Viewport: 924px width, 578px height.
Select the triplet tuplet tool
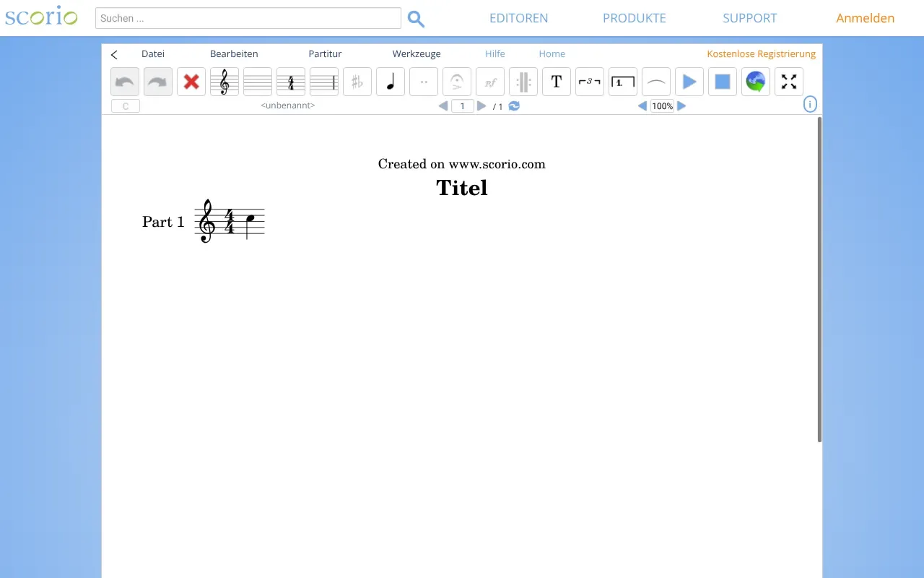590,82
